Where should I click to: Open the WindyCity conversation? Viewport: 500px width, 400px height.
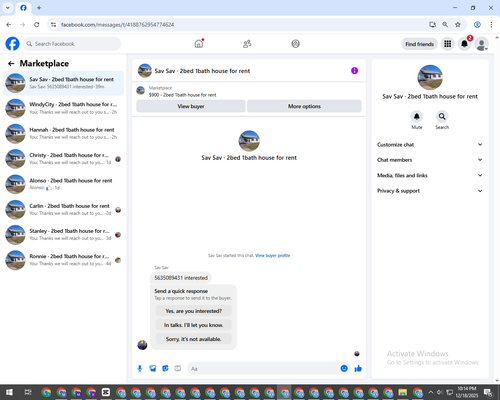(63, 108)
